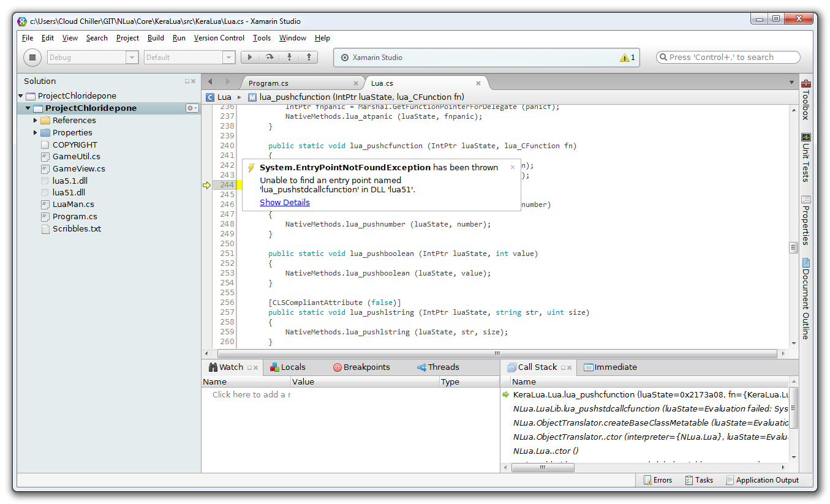Open the Toolbox side panel
Image resolution: width=830 pixels, height=504 pixels.
(x=806, y=99)
